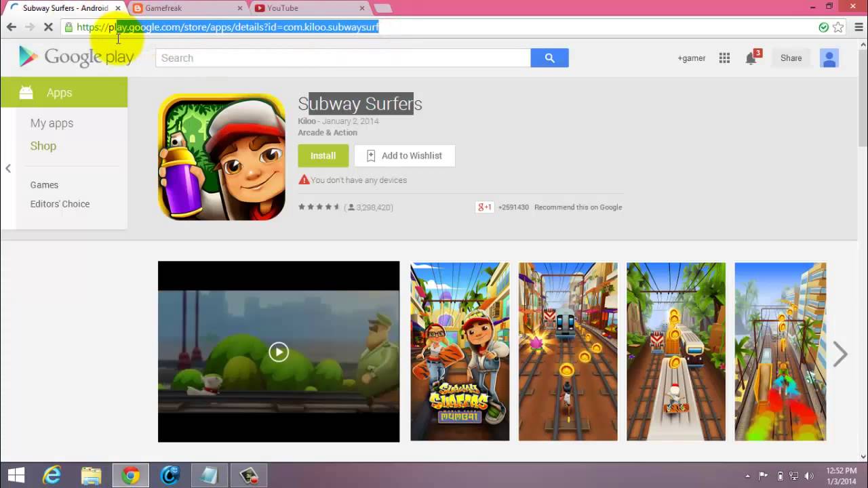
Task: Click the browser forward arrow
Action: [x=29, y=27]
